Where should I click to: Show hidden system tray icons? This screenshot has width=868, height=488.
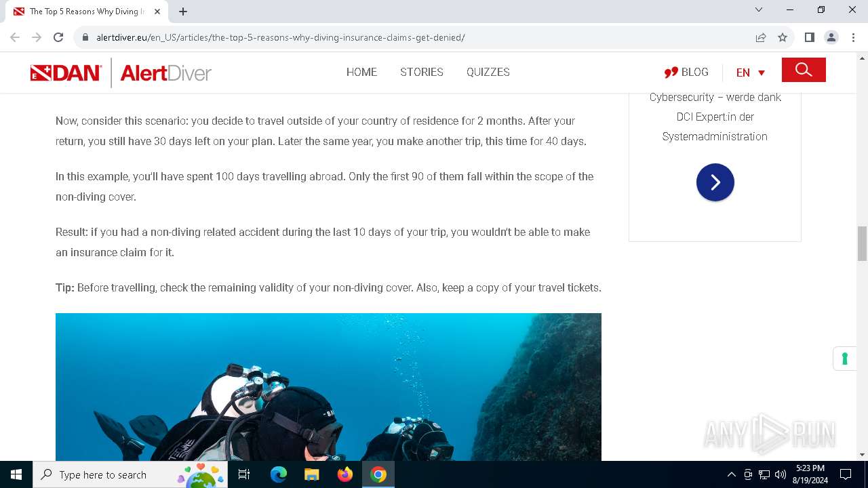(x=731, y=474)
